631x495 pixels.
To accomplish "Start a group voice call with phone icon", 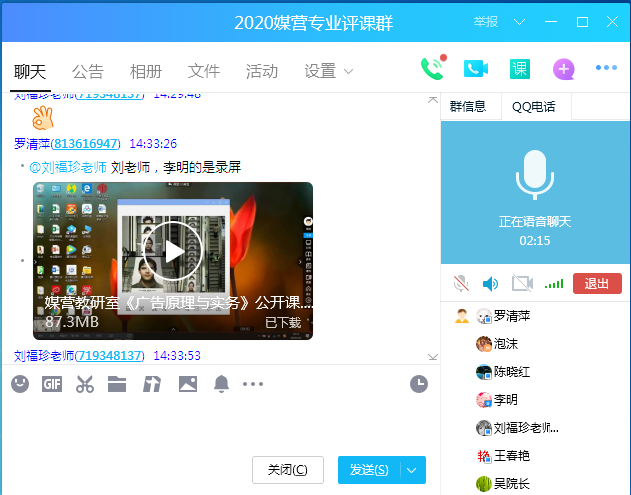I will [x=432, y=68].
